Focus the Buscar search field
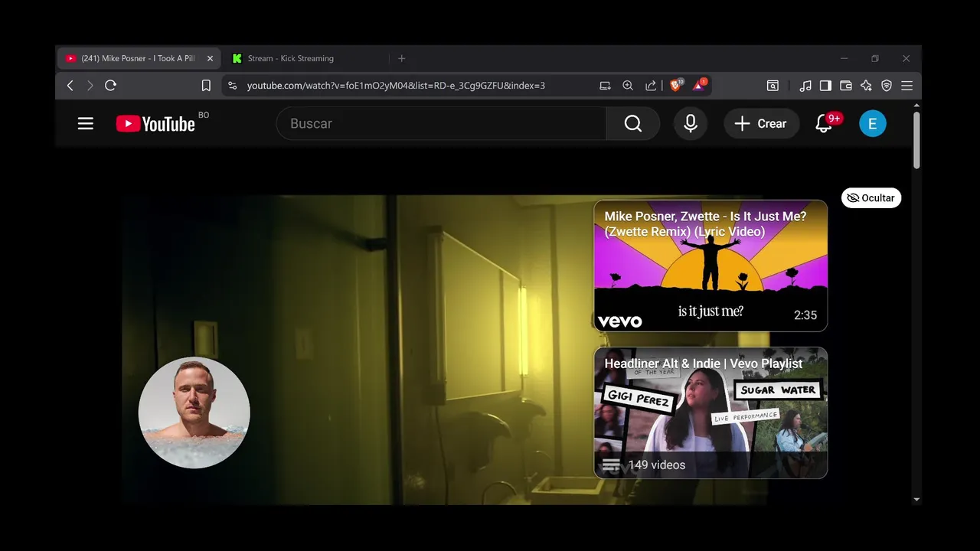Viewport: 980px width, 551px height. pos(441,123)
